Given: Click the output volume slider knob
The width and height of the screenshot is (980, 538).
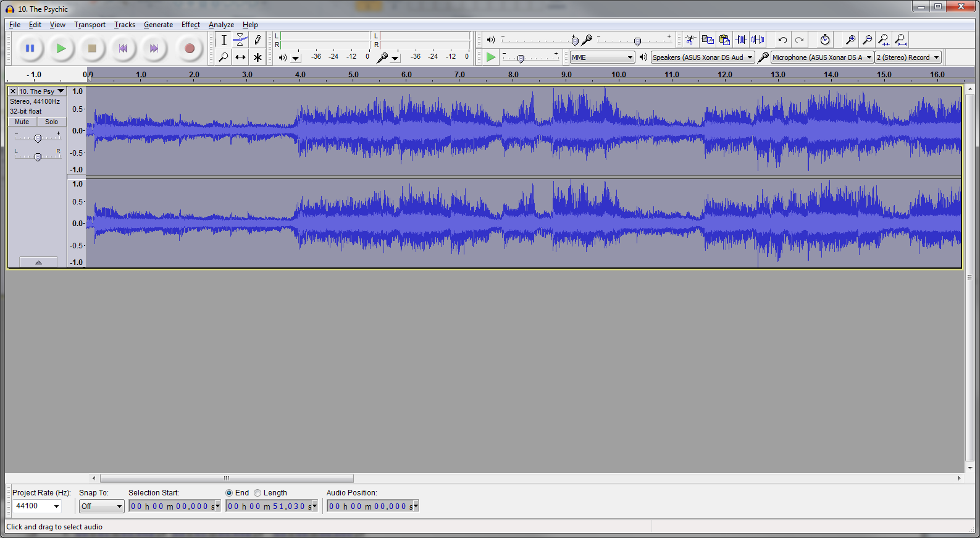Looking at the screenshot, I should click(575, 41).
